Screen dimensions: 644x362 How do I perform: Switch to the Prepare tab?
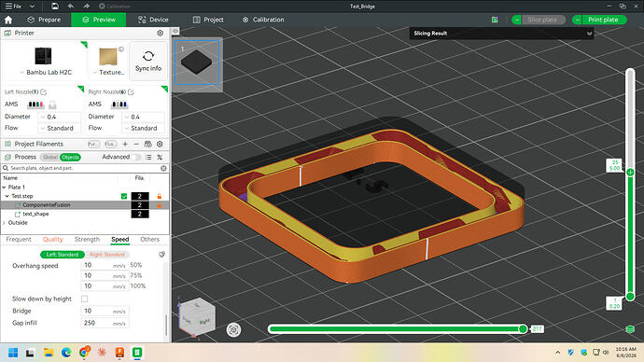coord(44,20)
